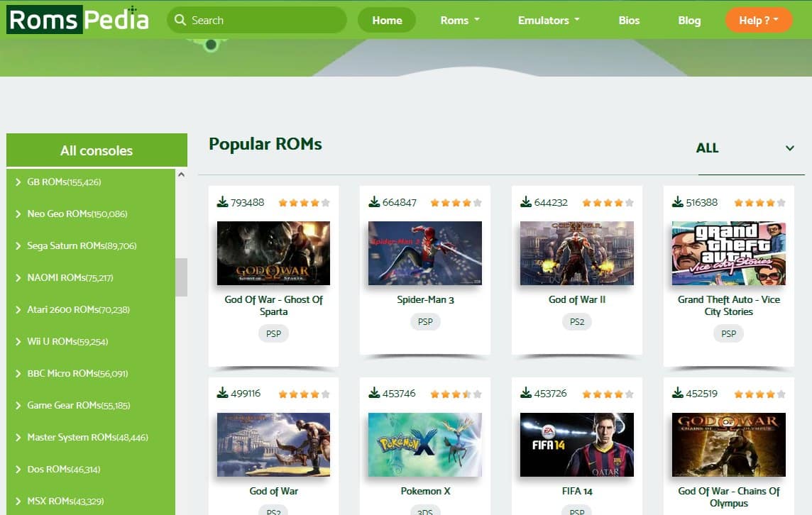812x515 pixels.
Task: Click the sidebar scroll up arrow
Action: (181, 175)
